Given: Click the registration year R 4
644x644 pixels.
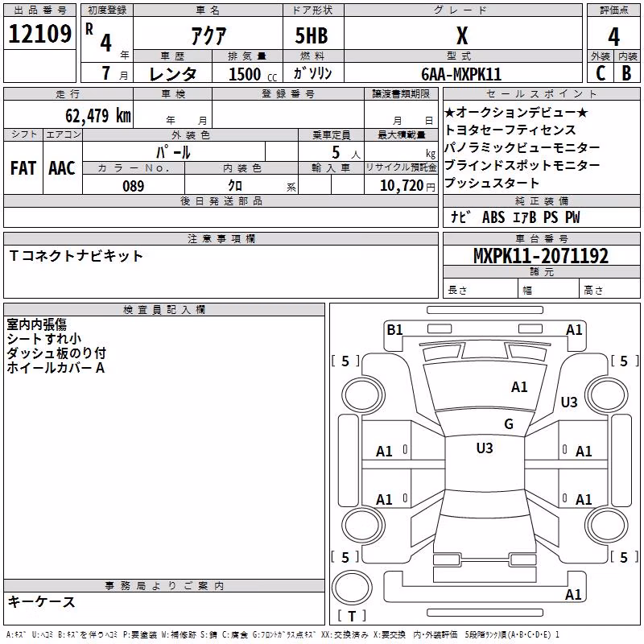Looking at the screenshot, I should [99, 37].
